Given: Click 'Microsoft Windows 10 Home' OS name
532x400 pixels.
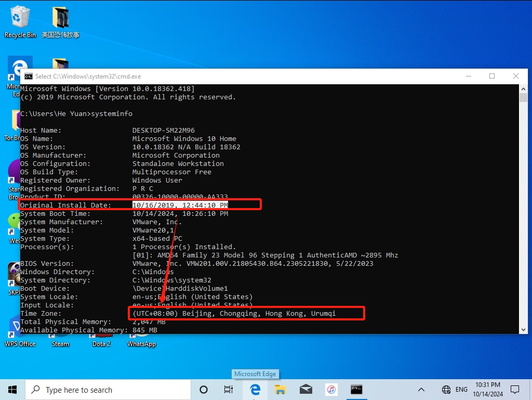Looking at the screenshot, I should 184,138.
